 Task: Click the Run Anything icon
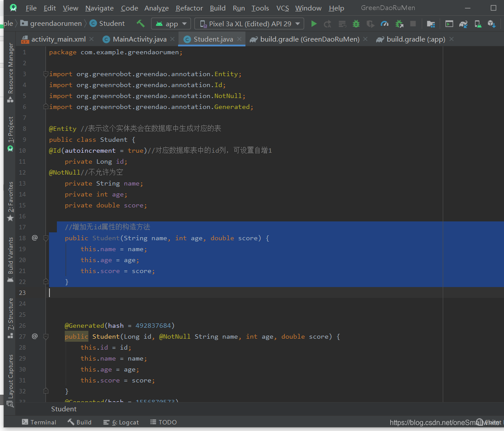click(x=449, y=24)
